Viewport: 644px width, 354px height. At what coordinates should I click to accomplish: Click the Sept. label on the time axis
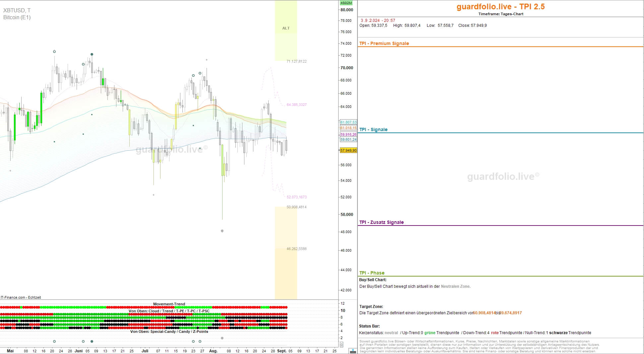282,351
